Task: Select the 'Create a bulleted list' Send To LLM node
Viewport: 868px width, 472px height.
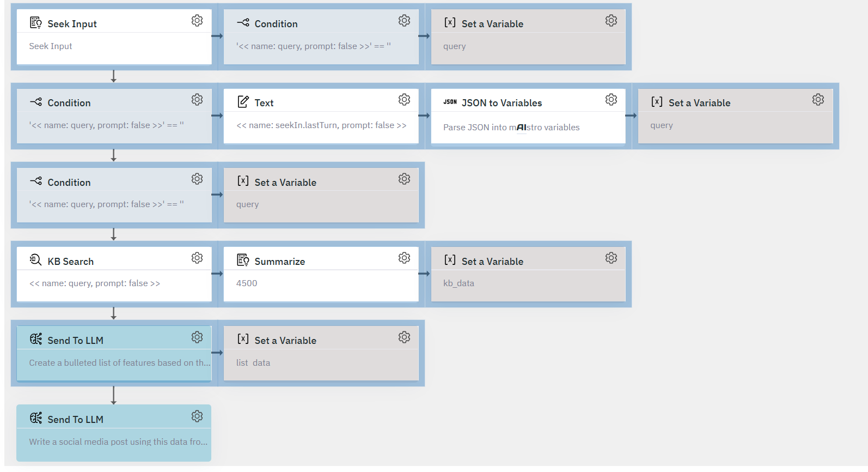Action: 114,353
